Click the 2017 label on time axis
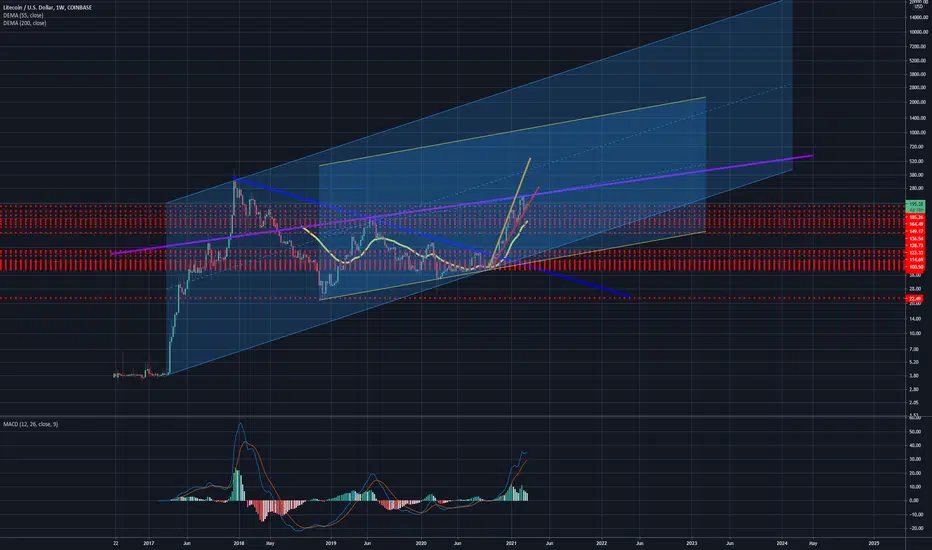 click(x=149, y=543)
